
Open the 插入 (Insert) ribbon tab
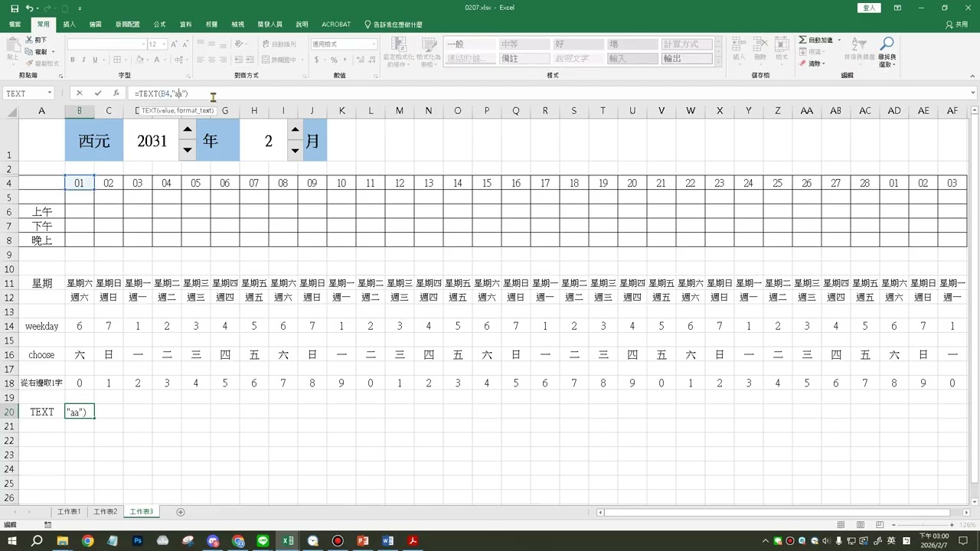coord(69,24)
